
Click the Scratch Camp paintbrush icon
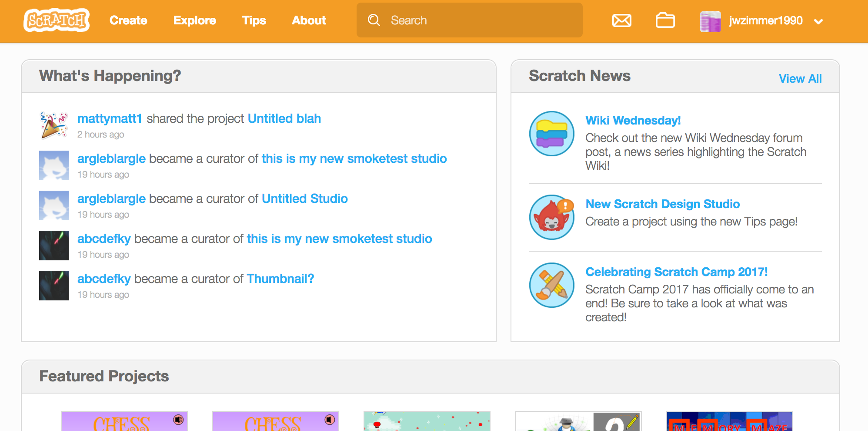coord(552,285)
